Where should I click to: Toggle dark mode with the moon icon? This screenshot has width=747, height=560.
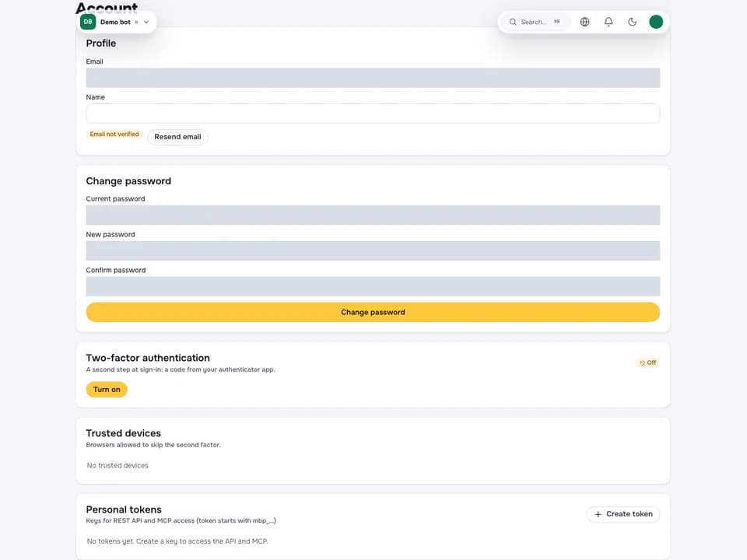click(632, 22)
